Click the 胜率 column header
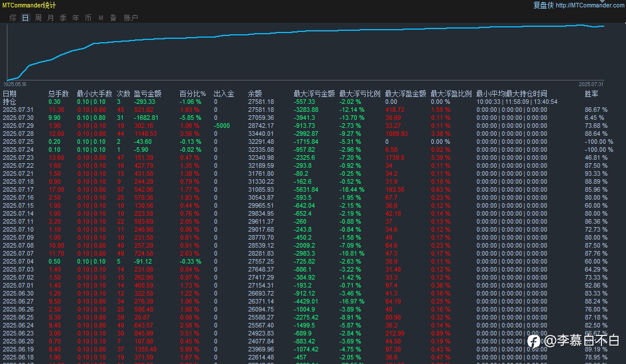Screen dimensions: 626x364 pyautogui.click(x=592, y=94)
